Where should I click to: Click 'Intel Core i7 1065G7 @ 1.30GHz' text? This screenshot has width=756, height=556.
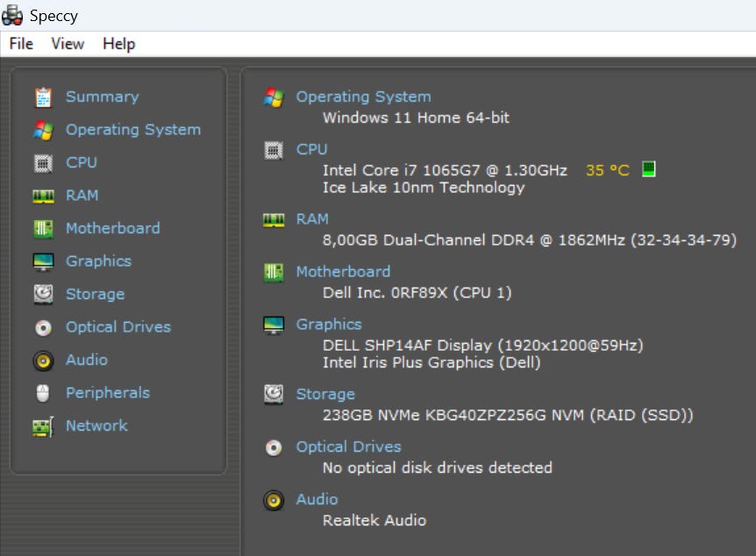tap(445, 170)
